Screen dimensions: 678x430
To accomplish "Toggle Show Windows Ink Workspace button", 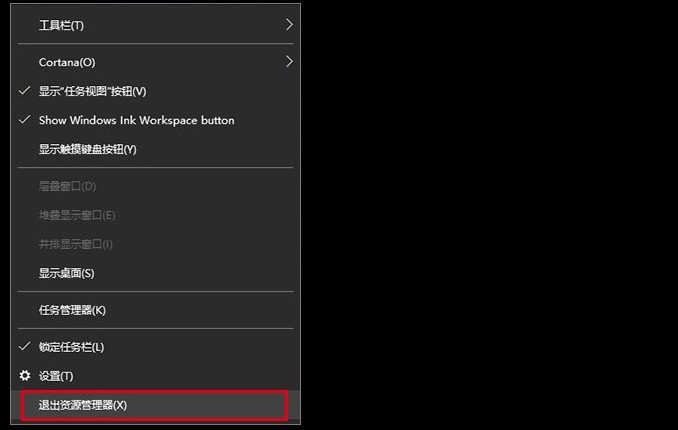I will click(136, 120).
